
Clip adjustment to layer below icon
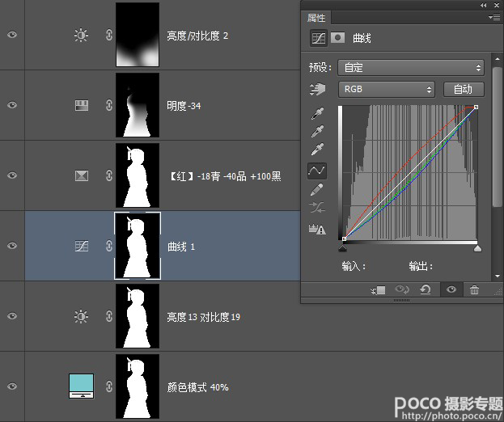pyautogui.click(x=378, y=290)
